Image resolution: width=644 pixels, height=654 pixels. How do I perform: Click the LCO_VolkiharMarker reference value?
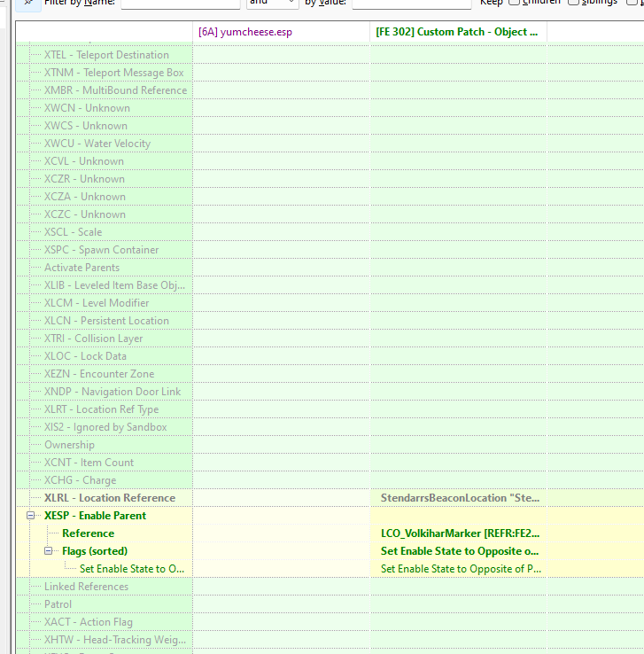pos(460,533)
